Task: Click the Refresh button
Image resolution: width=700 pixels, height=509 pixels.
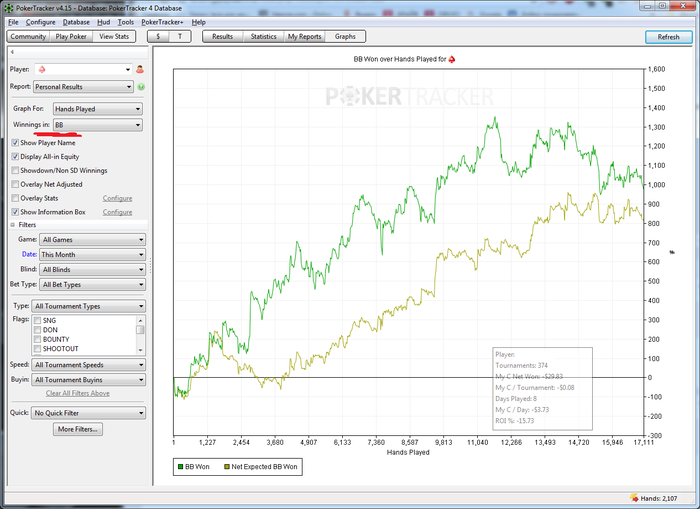Action: (x=668, y=37)
